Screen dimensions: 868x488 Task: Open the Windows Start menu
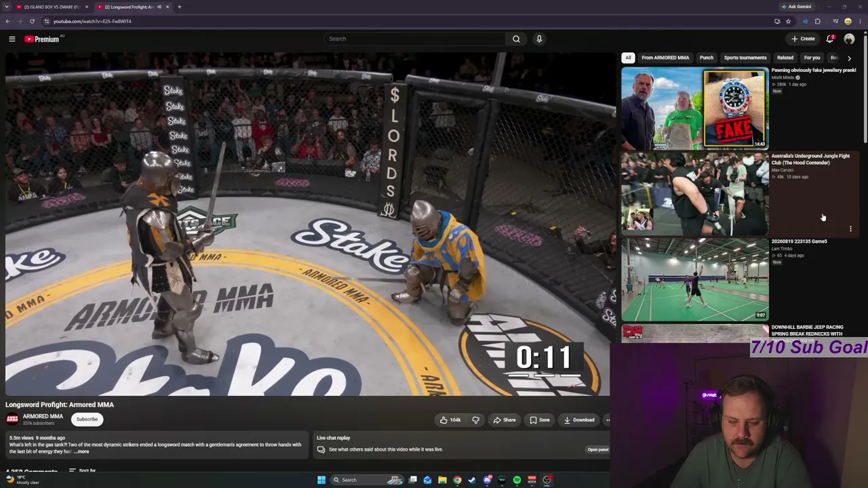321,480
